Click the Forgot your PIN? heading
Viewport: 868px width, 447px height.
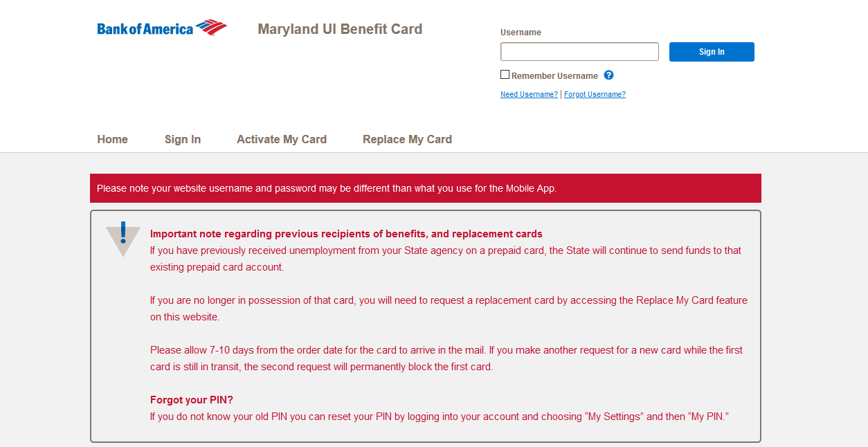point(192,400)
